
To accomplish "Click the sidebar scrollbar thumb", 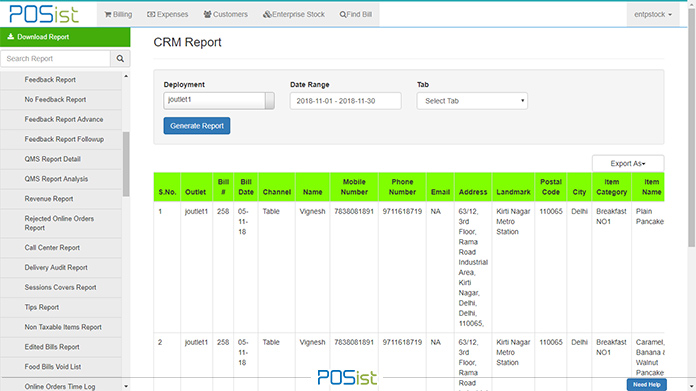I will [126, 164].
